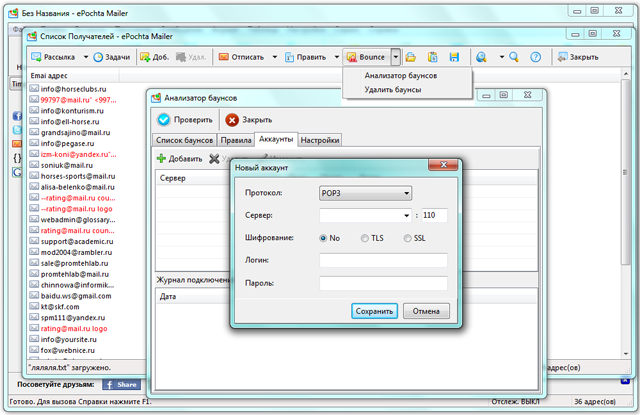Click the orange mail icon in the left sidebar
The image size is (640, 415).
click(x=17, y=144)
